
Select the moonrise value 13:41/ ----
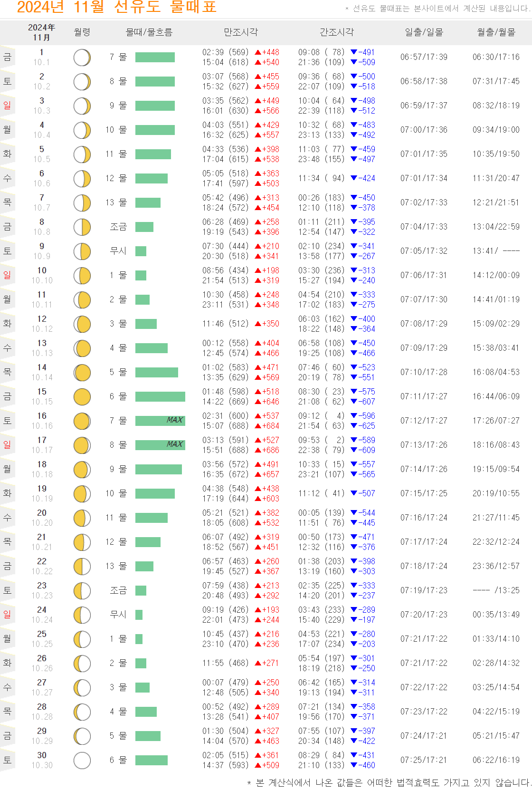click(496, 251)
